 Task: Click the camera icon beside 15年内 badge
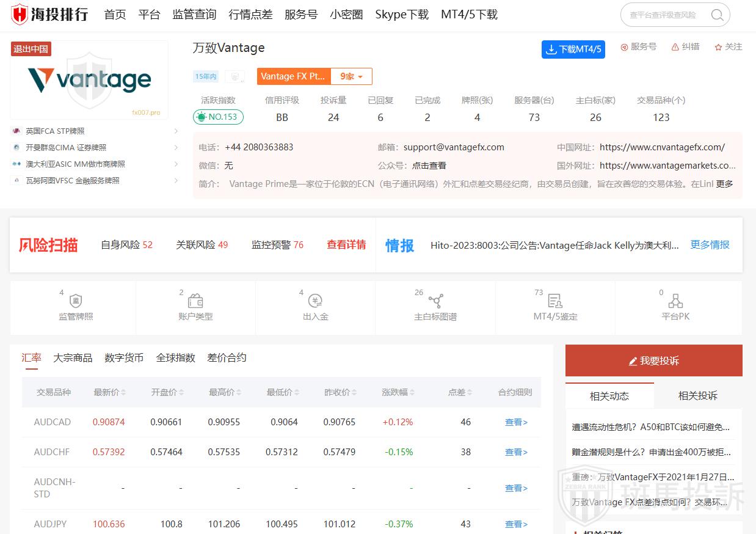point(235,76)
